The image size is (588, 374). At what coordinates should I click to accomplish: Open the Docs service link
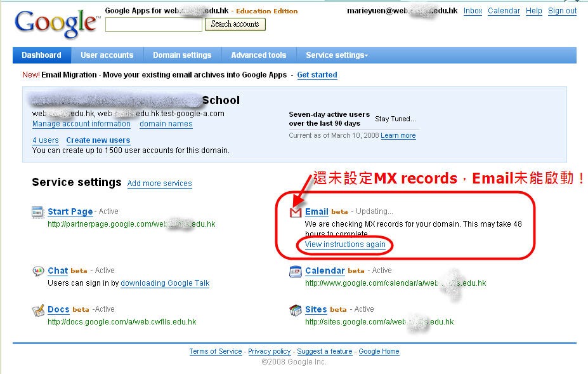(58, 310)
